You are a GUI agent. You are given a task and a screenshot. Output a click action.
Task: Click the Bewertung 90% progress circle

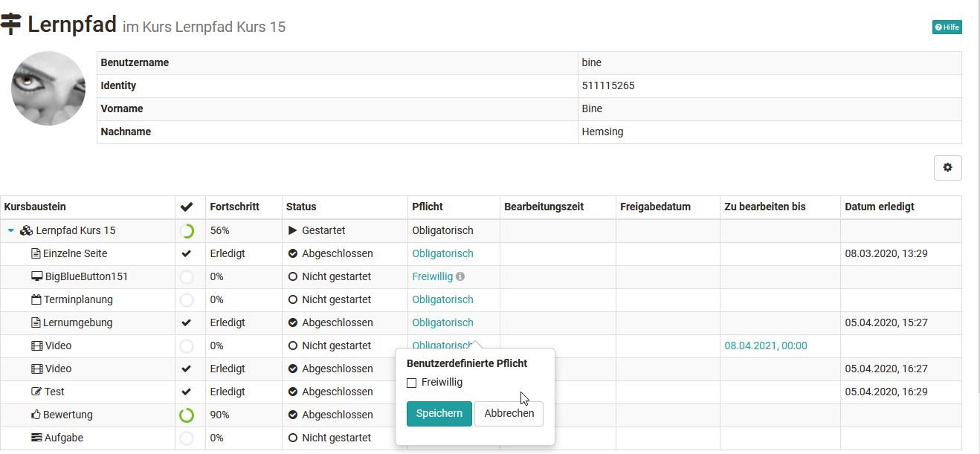(x=187, y=415)
